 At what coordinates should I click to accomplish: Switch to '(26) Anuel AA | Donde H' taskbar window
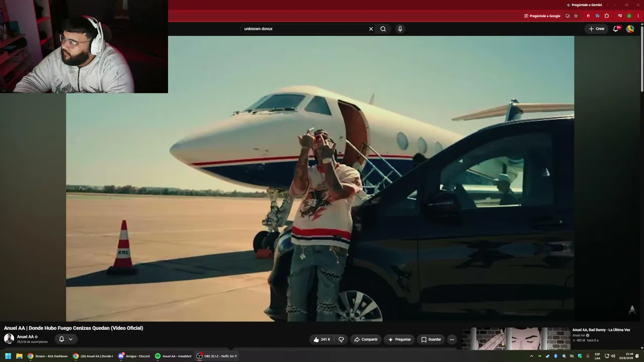point(93,356)
